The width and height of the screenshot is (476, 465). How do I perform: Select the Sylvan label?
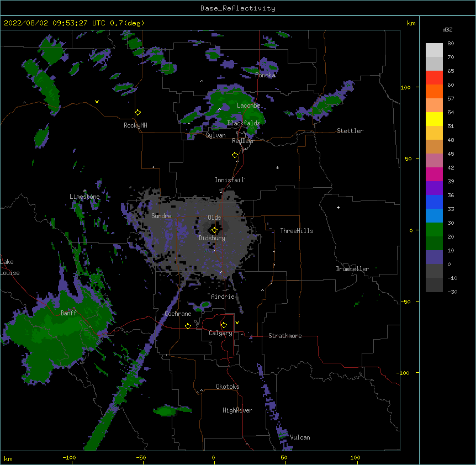point(215,135)
